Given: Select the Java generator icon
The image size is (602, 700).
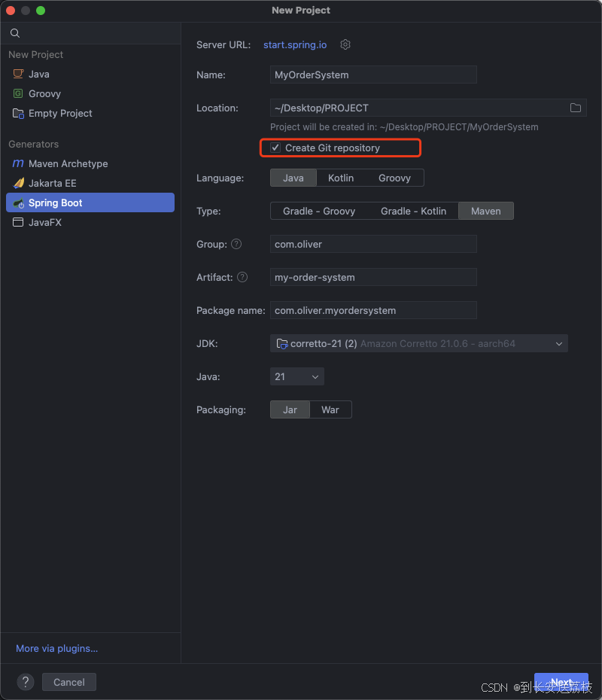Looking at the screenshot, I should [x=19, y=74].
